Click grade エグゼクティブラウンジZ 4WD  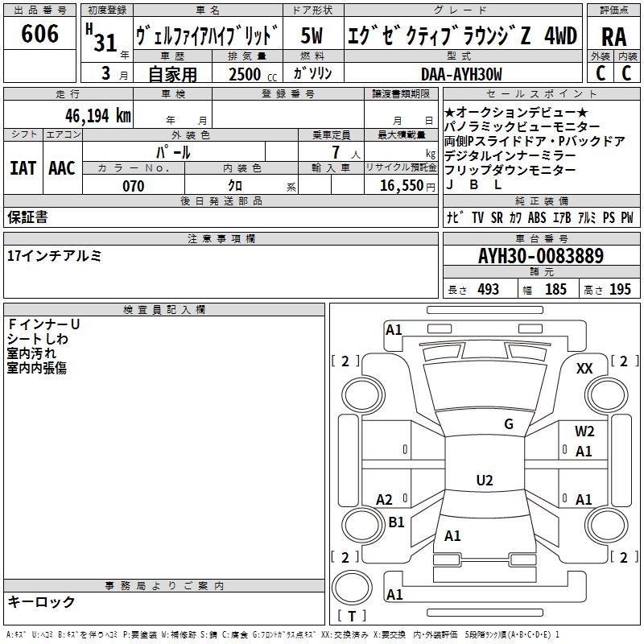pyautogui.click(x=463, y=35)
